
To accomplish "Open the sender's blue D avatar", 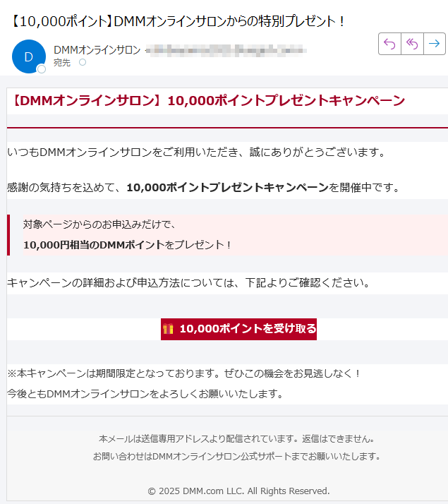I will coord(28,56).
